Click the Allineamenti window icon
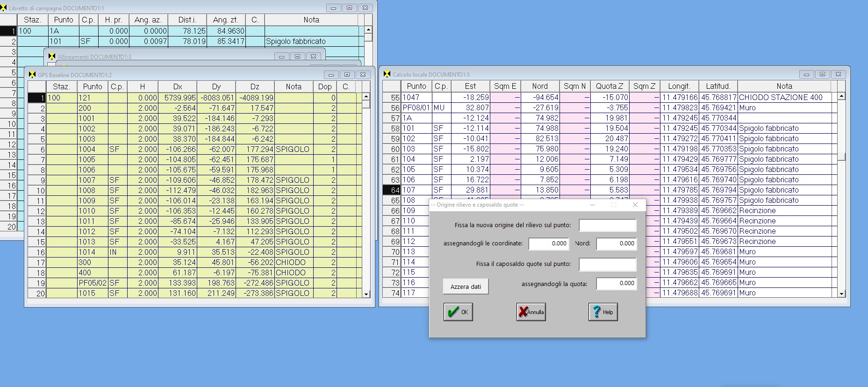The image size is (868, 387). tap(52, 57)
